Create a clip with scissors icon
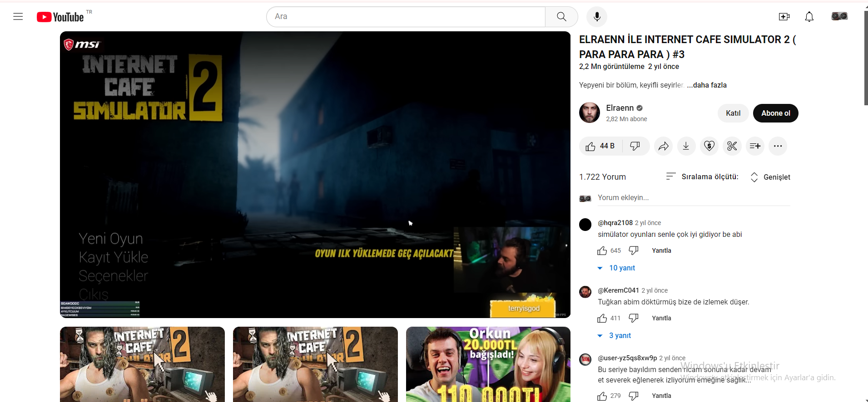This screenshot has height=402, width=868. (732, 146)
